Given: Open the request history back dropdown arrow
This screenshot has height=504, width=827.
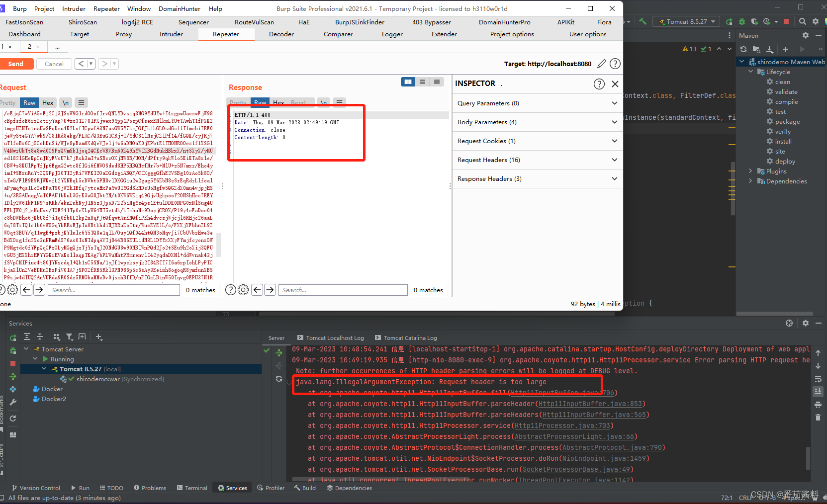Looking at the screenshot, I should point(91,64).
